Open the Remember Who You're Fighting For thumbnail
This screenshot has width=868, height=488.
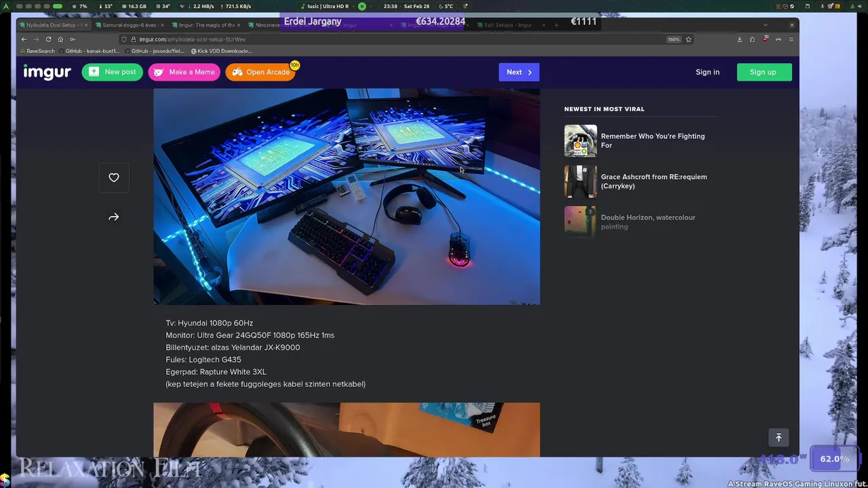click(x=580, y=141)
